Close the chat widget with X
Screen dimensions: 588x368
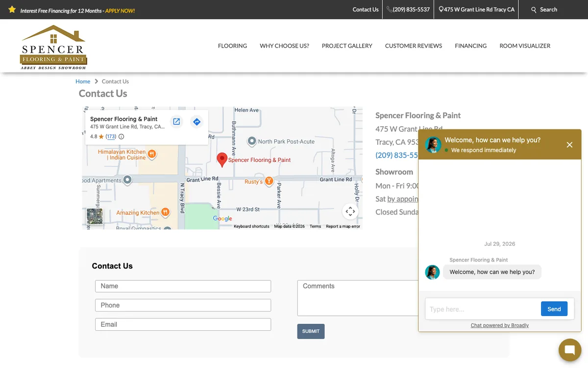pos(569,145)
